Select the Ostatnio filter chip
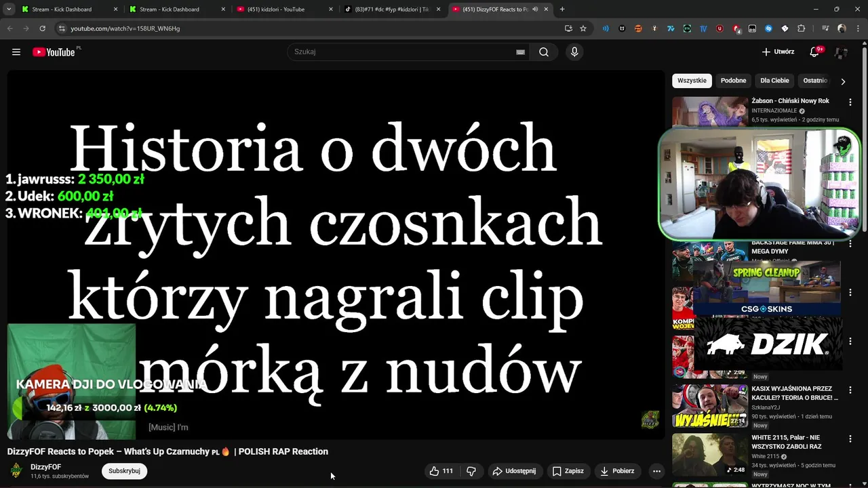The width and height of the screenshot is (868, 488). (x=815, y=81)
